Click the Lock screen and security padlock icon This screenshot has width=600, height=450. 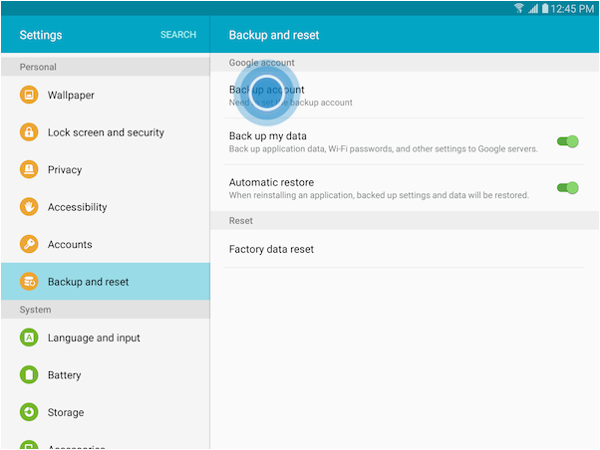point(29,132)
